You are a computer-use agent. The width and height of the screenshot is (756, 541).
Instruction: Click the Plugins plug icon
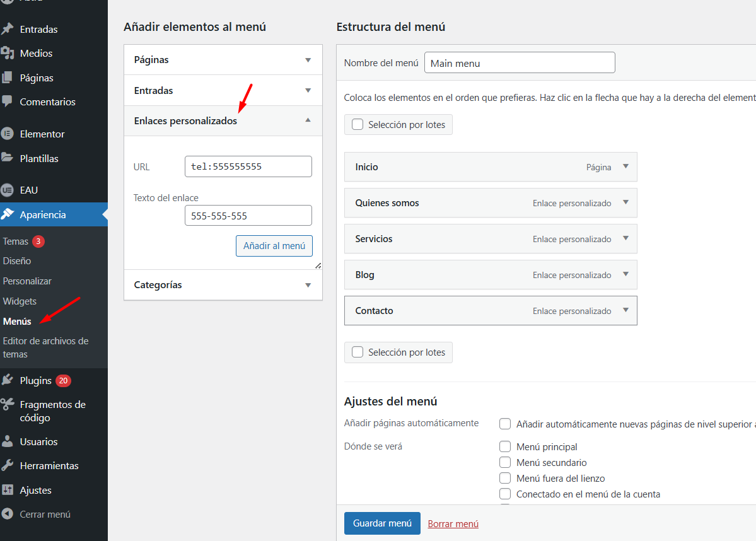point(8,380)
